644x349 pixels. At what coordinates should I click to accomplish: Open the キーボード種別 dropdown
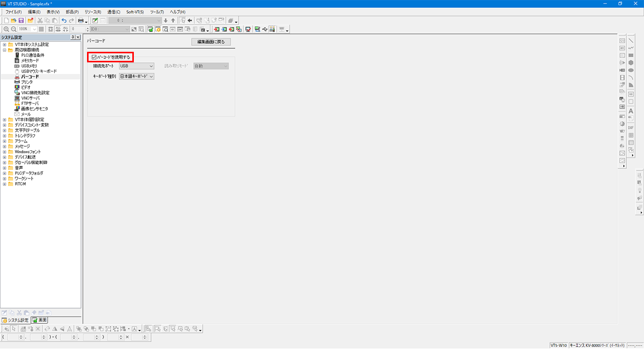pos(136,76)
